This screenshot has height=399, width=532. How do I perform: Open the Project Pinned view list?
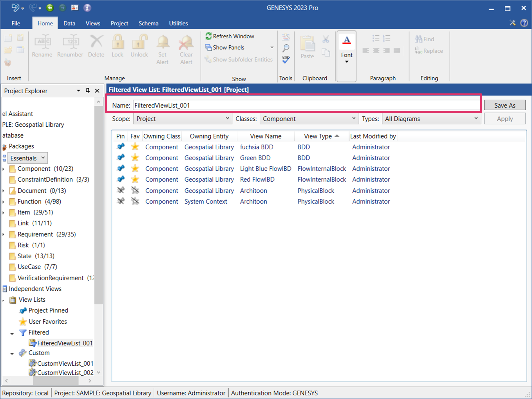click(48, 310)
